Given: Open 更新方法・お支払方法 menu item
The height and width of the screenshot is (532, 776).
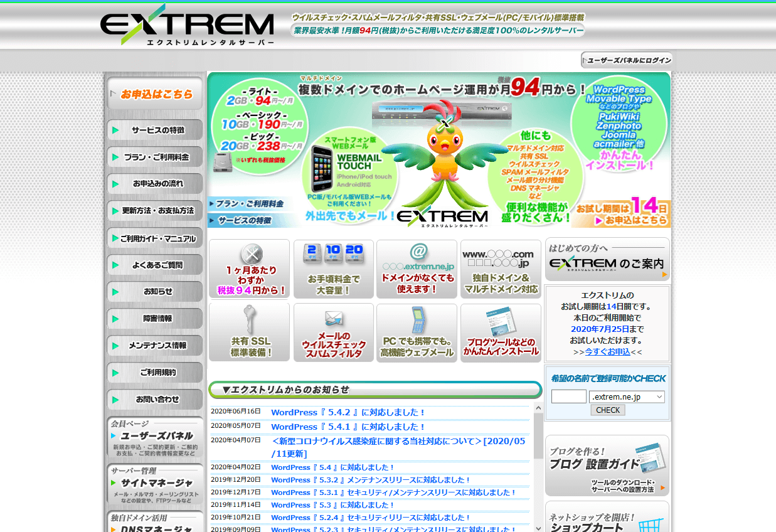Looking at the screenshot, I should pos(155,211).
